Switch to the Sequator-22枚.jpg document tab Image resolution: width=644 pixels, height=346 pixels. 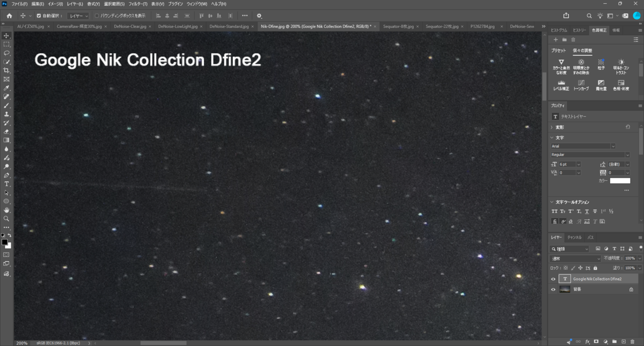pos(443,26)
